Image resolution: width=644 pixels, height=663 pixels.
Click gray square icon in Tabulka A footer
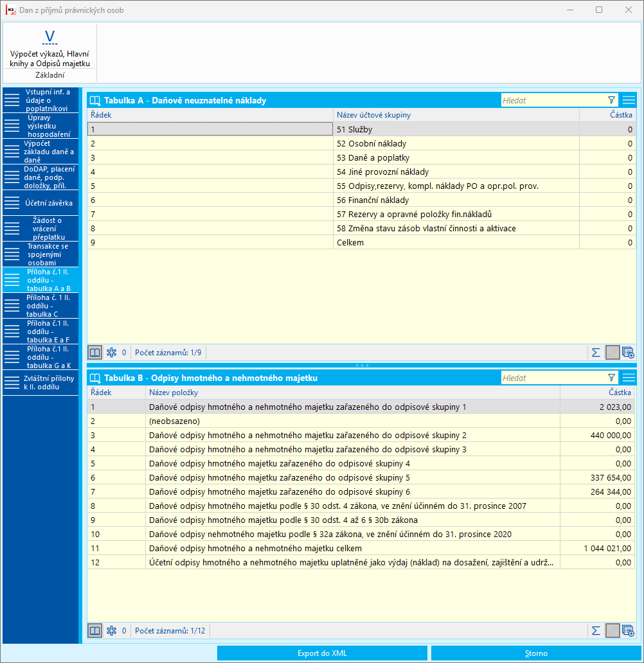tap(613, 353)
